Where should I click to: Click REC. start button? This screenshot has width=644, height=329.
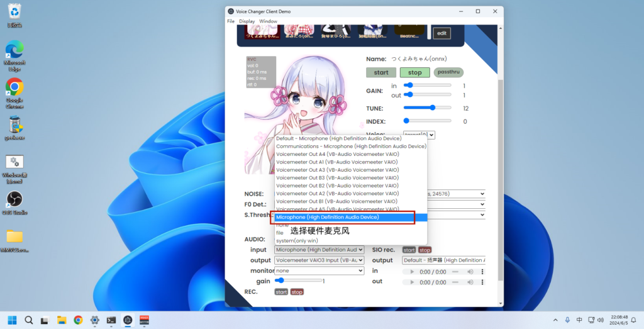pos(281,292)
